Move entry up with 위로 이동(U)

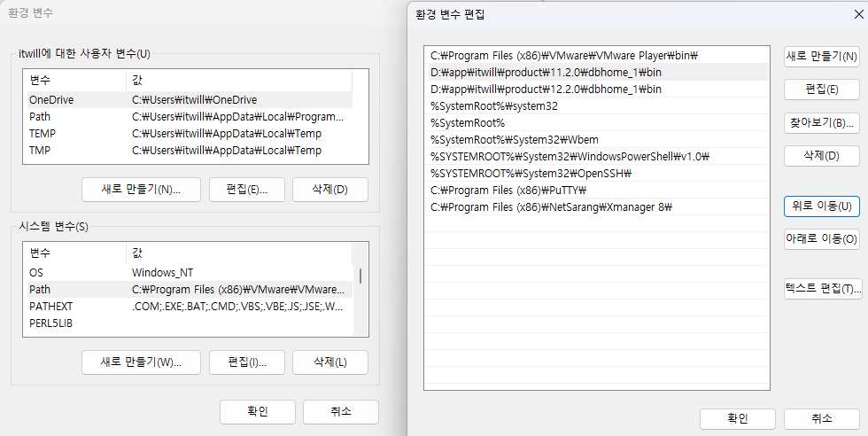[822, 206]
